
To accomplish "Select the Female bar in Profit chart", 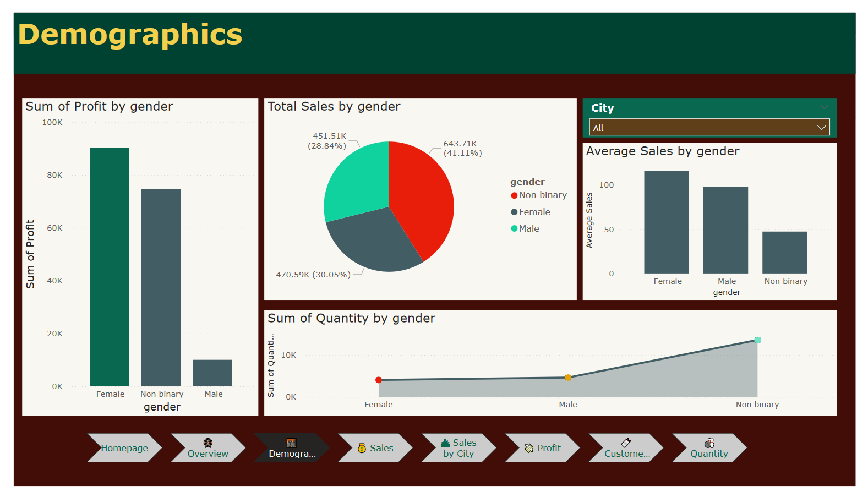I will (x=110, y=266).
